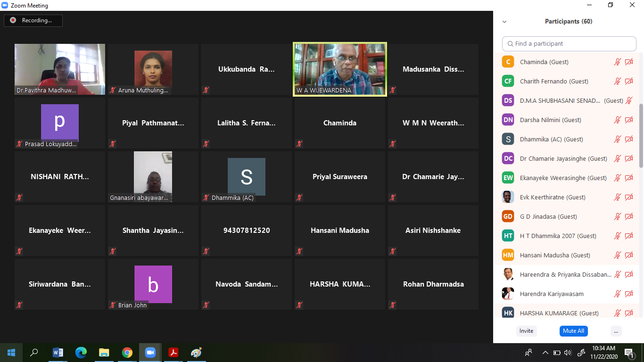Click the muted mic icon for Chaminda (Guest)
This screenshot has width=644, height=362.
click(x=617, y=62)
